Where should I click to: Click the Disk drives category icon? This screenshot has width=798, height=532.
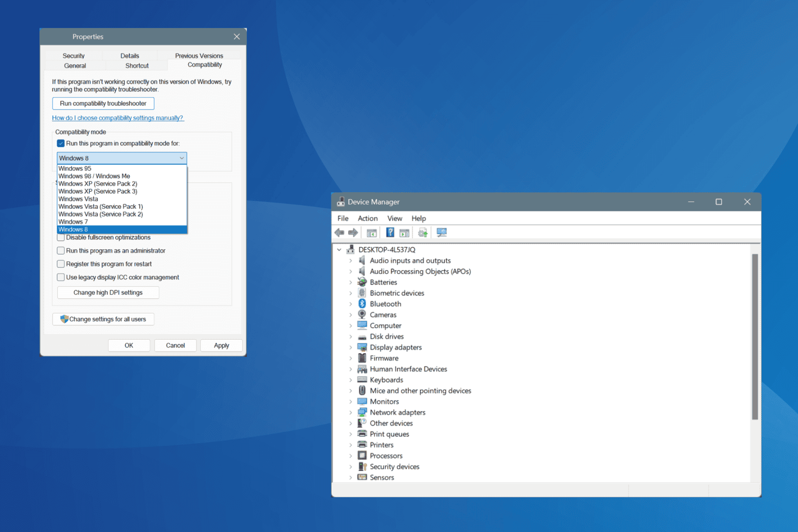tap(362, 337)
